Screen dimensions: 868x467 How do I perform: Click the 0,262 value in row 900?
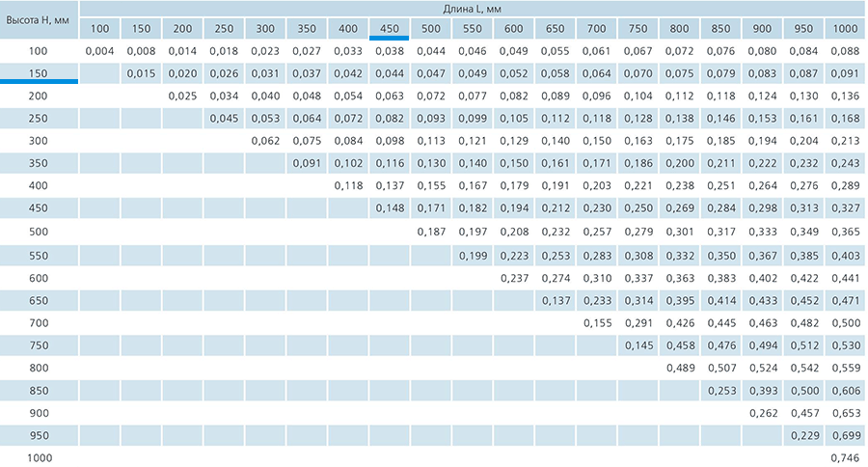pyautogui.click(x=763, y=413)
